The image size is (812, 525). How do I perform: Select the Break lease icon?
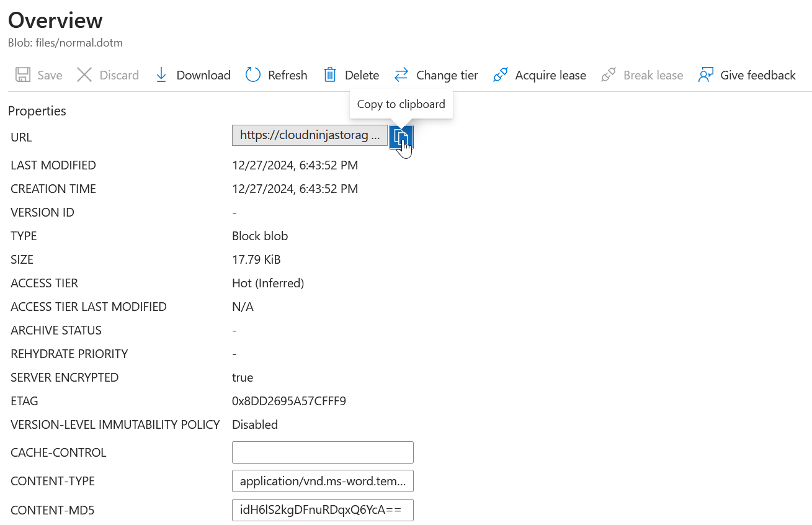tap(607, 74)
